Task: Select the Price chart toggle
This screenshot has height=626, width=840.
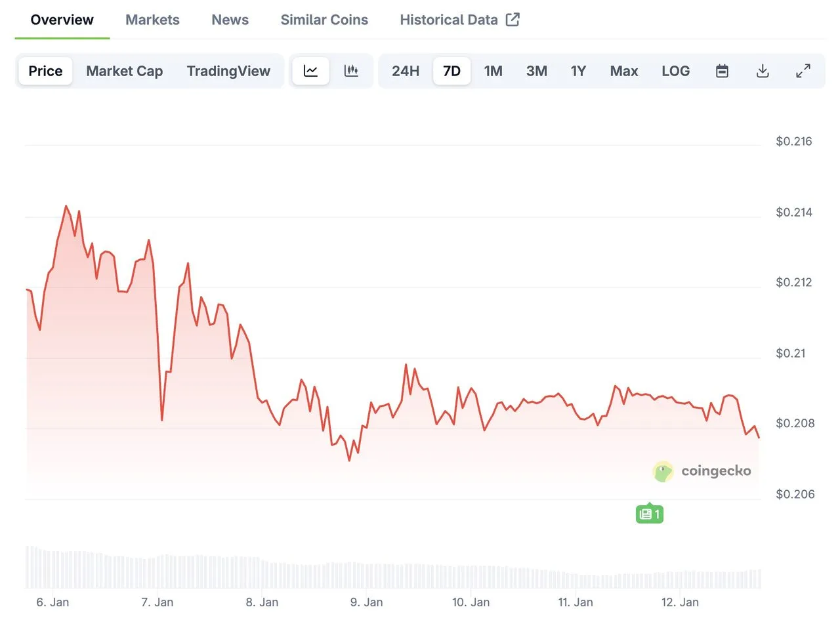Action: tap(45, 71)
